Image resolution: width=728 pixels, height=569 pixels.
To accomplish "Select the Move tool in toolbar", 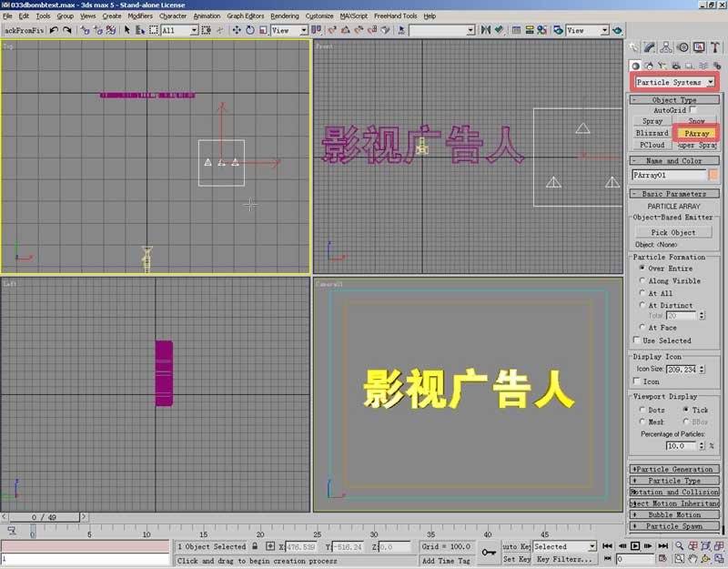I will (x=237, y=30).
